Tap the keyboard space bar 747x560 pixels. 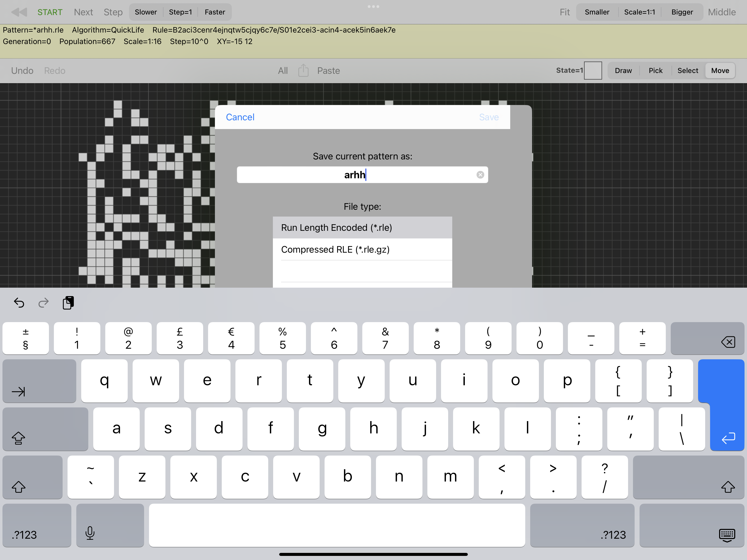click(337, 525)
